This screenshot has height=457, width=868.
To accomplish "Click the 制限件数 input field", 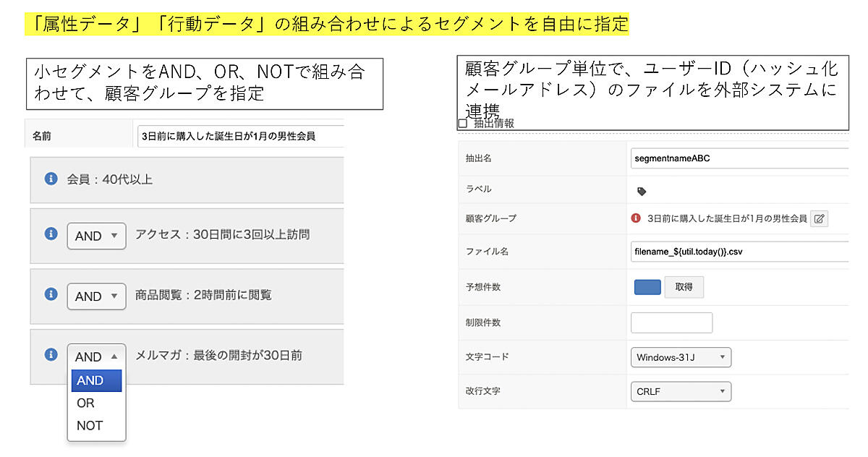I will pos(671,323).
